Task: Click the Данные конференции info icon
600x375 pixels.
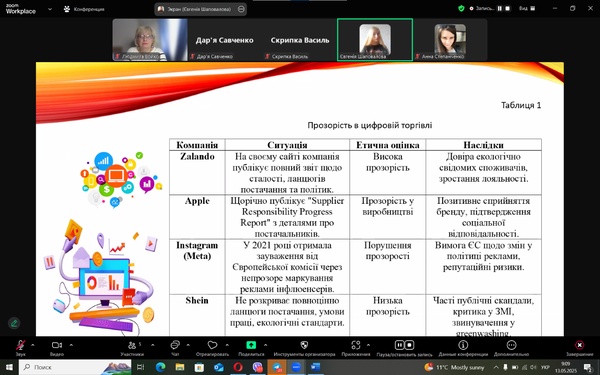Action: point(463,345)
